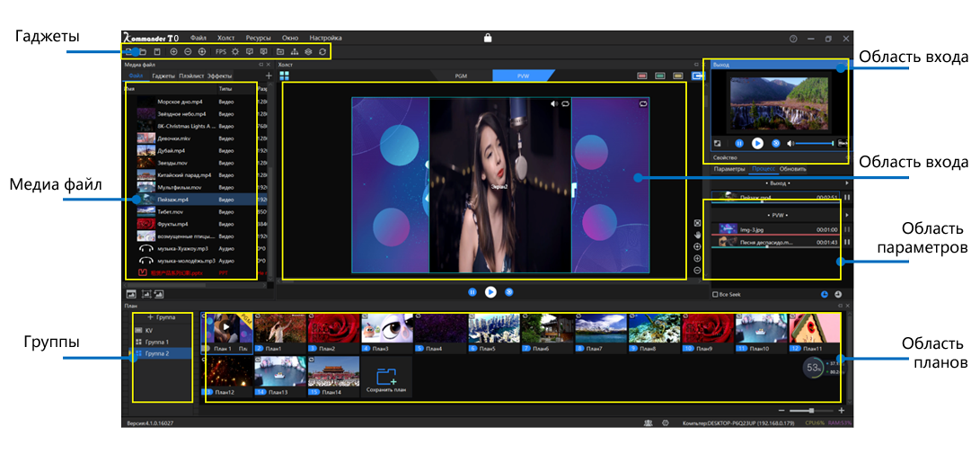Click the play button in Выход panel
The height and width of the screenshot is (454, 980).
click(x=757, y=143)
